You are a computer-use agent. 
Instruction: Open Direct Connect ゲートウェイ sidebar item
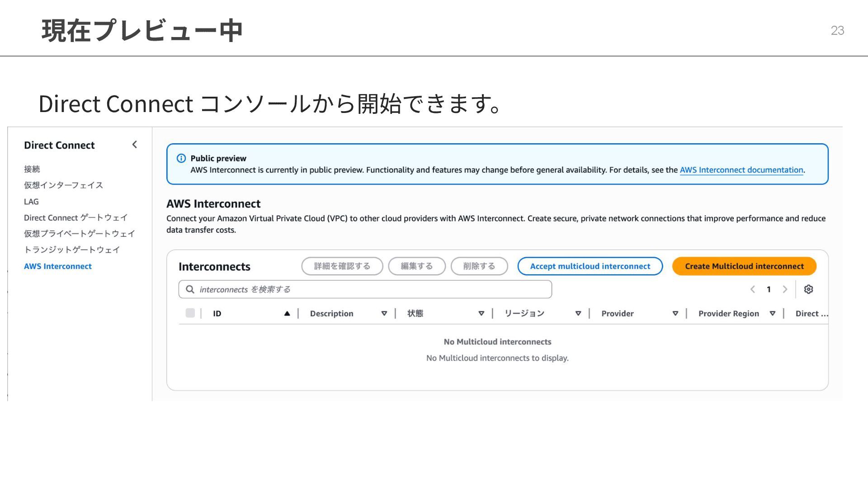tap(75, 218)
